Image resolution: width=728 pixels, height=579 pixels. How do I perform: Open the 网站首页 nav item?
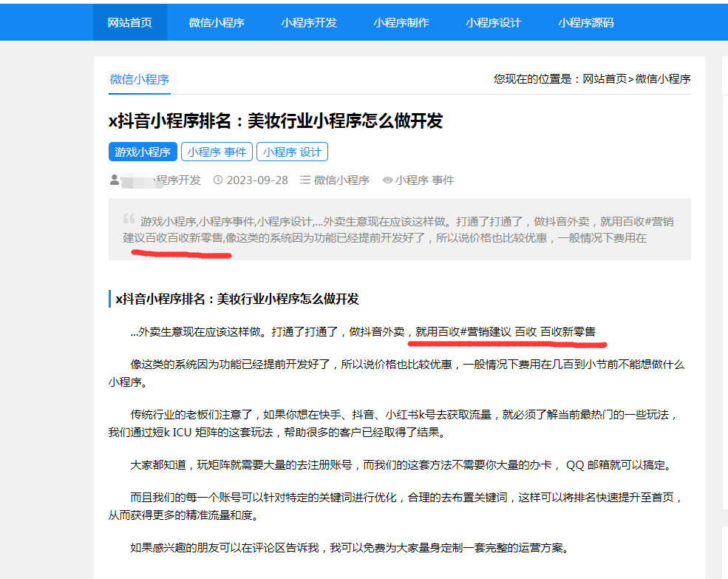point(129,22)
